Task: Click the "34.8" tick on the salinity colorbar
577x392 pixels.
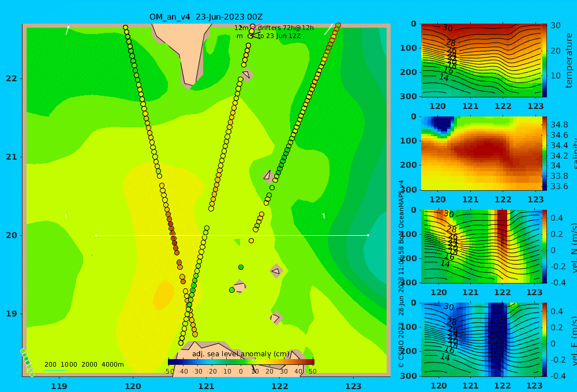Action: point(559,125)
